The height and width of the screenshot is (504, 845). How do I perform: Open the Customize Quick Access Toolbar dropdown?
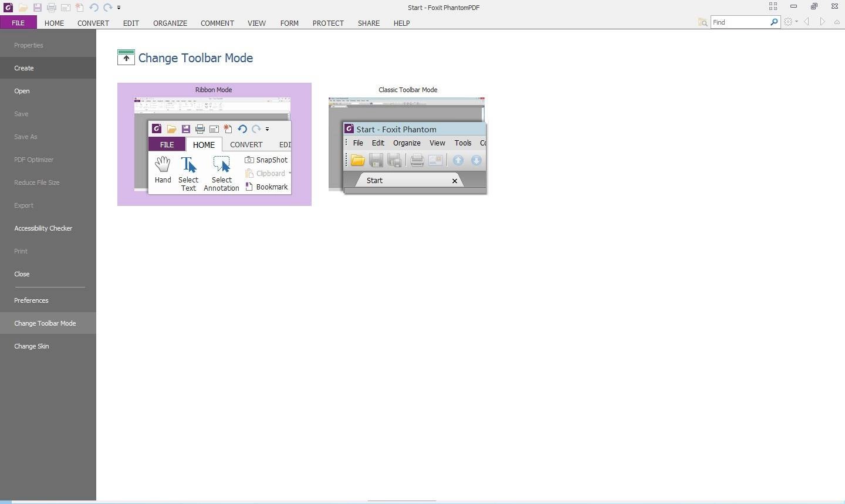[x=119, y=8]
